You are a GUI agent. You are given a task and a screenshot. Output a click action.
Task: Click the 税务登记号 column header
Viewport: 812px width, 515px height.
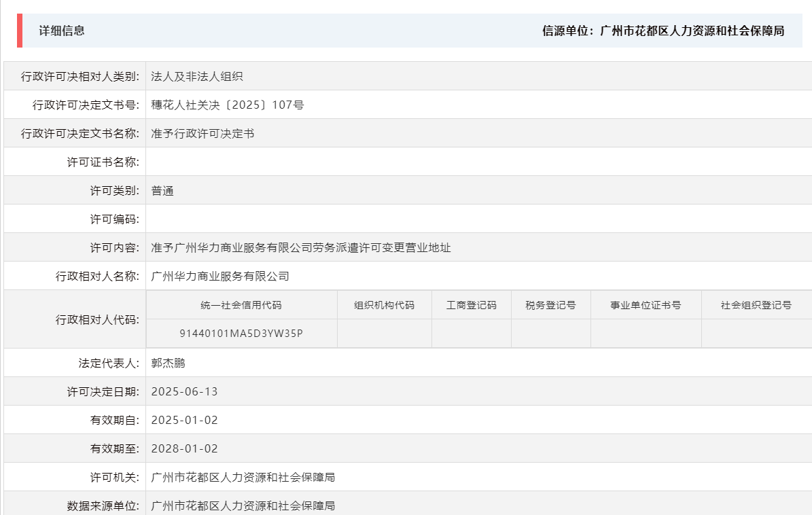tap(550, 304)
